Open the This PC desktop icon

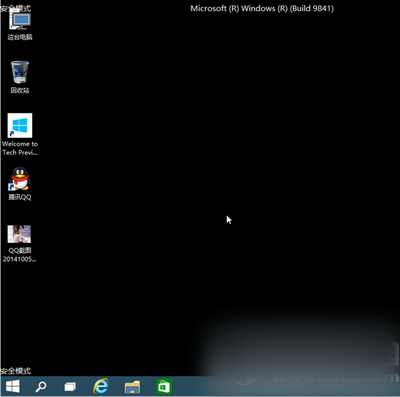(20, 23)
